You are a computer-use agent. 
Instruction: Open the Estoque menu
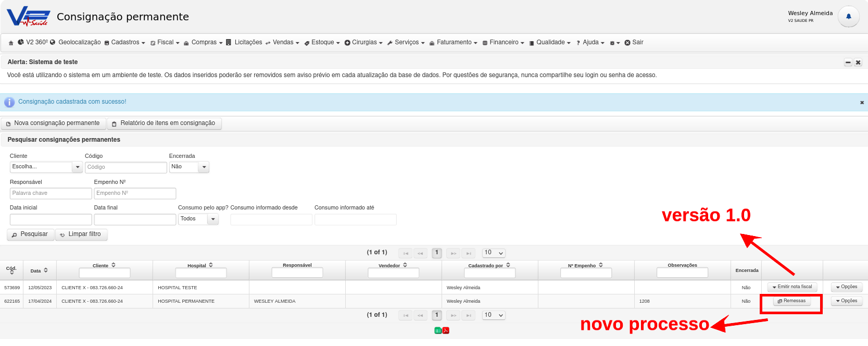click(x=322, y=43)
